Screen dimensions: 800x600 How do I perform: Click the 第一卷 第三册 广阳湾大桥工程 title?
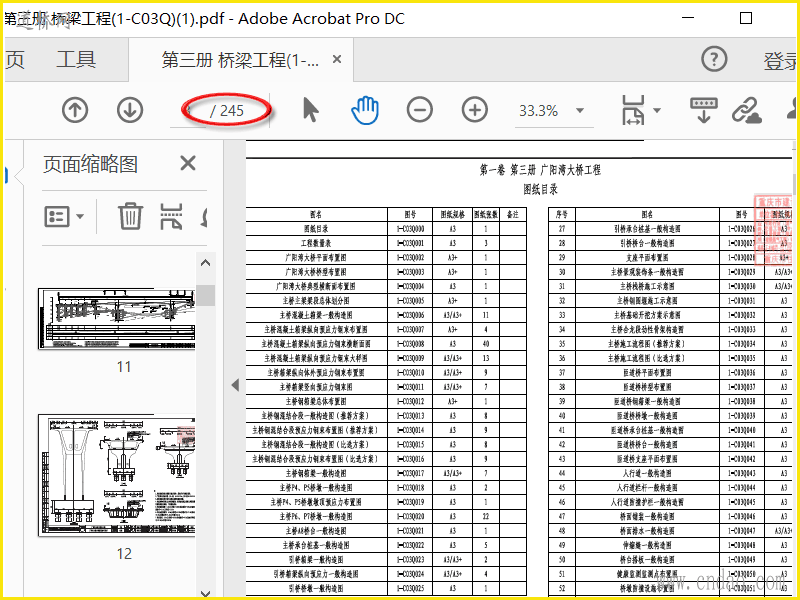[x=540, y=169]
